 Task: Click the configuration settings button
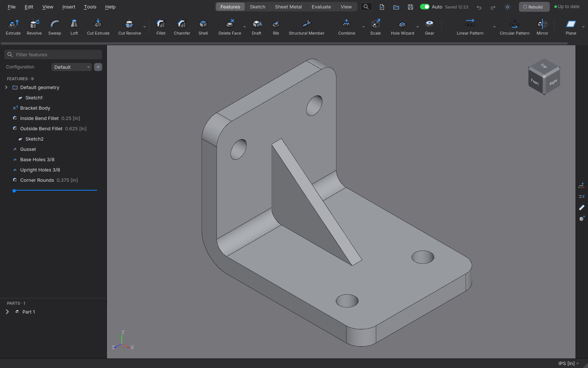point(98,67)
